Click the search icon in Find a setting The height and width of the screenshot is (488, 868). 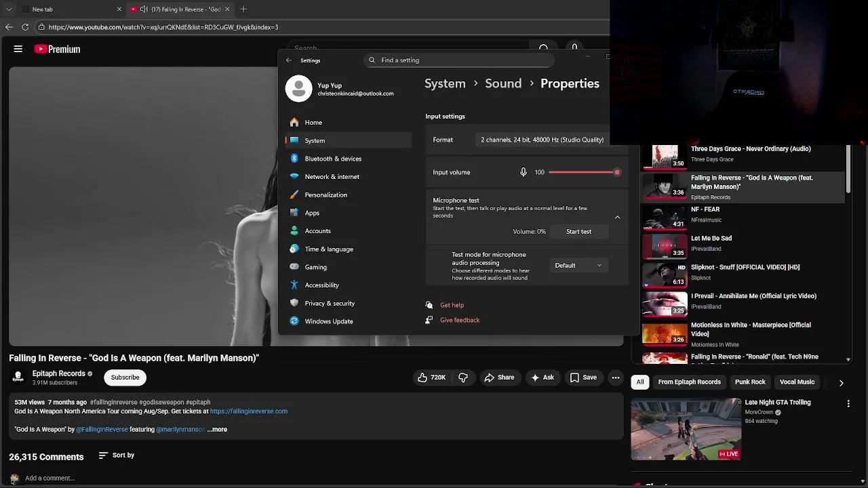tap(372, 60)
